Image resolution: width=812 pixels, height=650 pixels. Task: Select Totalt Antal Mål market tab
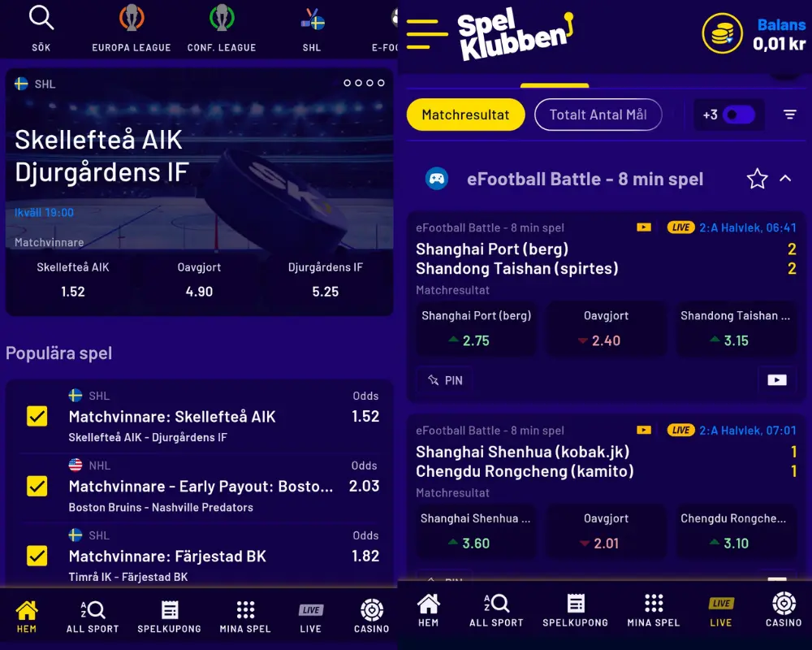click(598, 115)
